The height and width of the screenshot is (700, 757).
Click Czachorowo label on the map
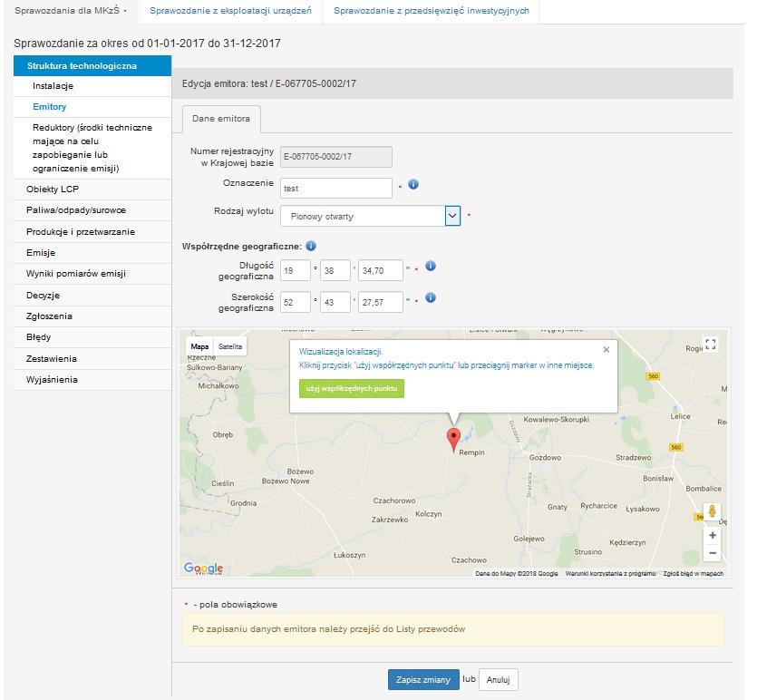tap(394, 501)
